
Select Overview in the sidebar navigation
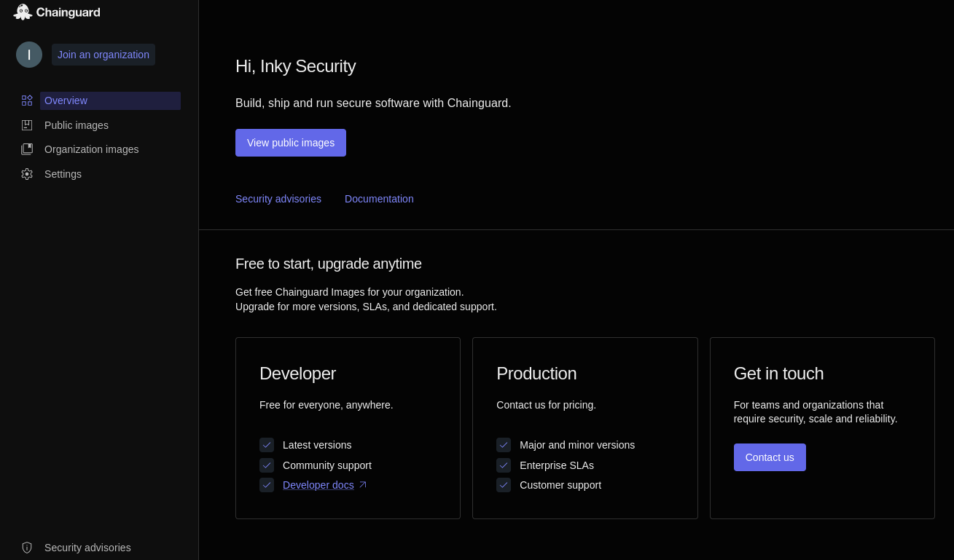[x=66, y=100]
